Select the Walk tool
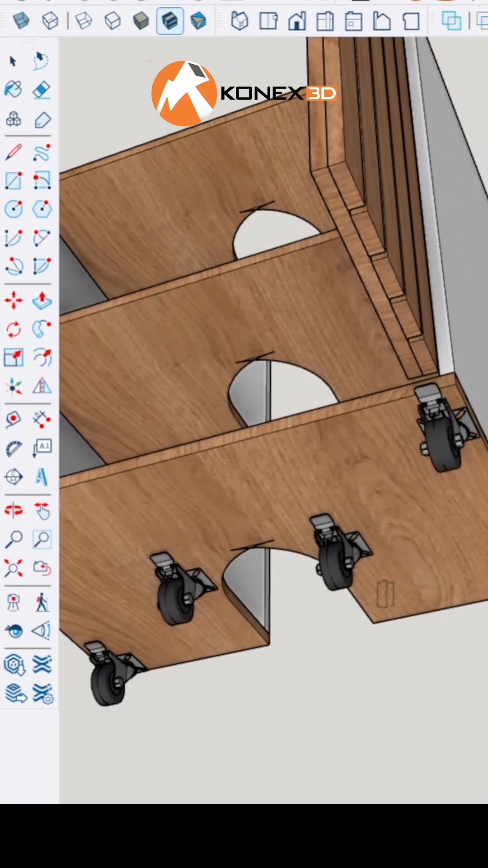The image size is (488, 868). coord(42,603)
